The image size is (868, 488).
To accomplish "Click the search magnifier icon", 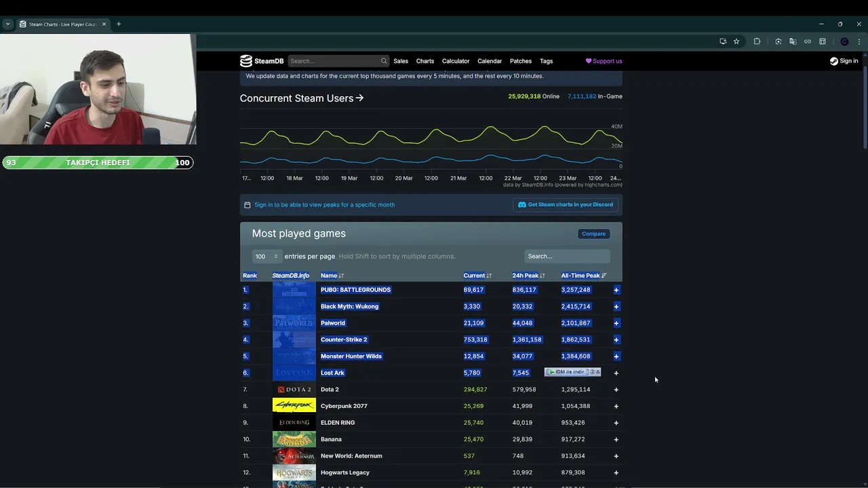I will click(384, 61).
